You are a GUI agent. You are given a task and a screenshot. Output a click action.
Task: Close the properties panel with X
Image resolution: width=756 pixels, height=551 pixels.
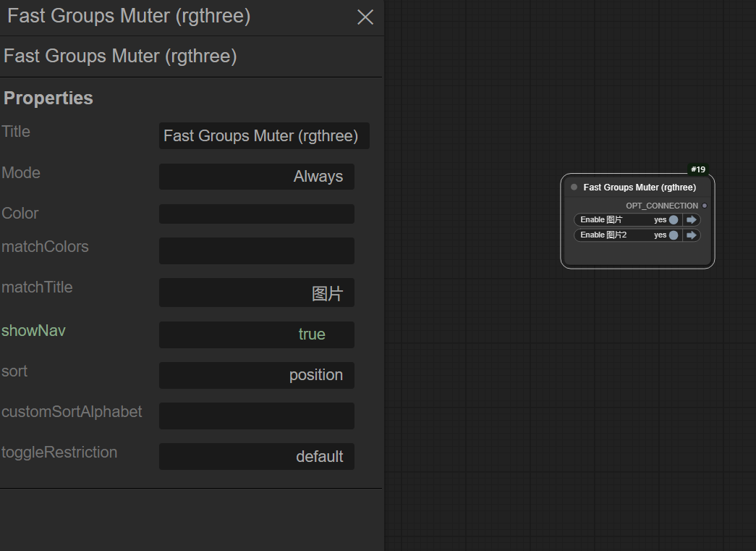(x=365, y=17)
